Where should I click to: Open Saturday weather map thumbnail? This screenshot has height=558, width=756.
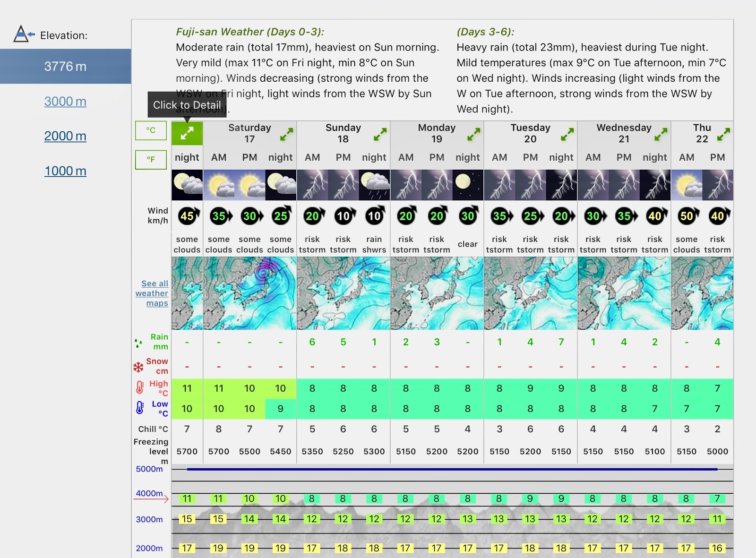coord(249,293)
